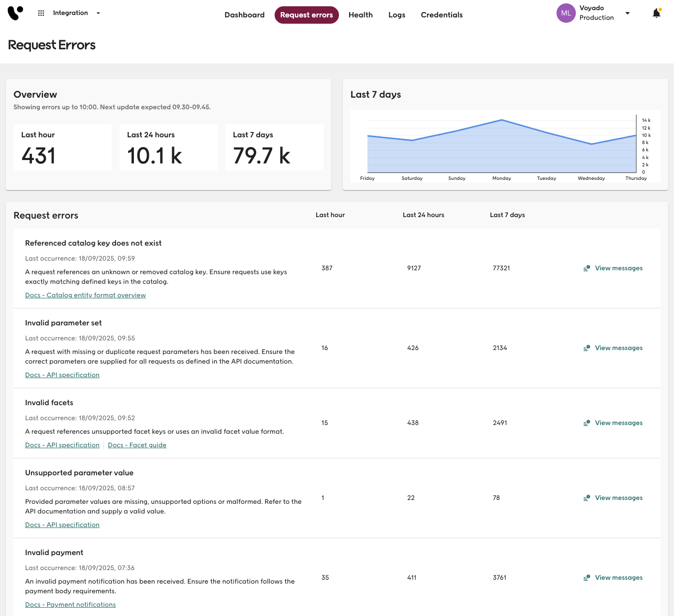Click messages icon for Unsupported parameter value
Screen dimensions: 674x616
click(586, 498)
